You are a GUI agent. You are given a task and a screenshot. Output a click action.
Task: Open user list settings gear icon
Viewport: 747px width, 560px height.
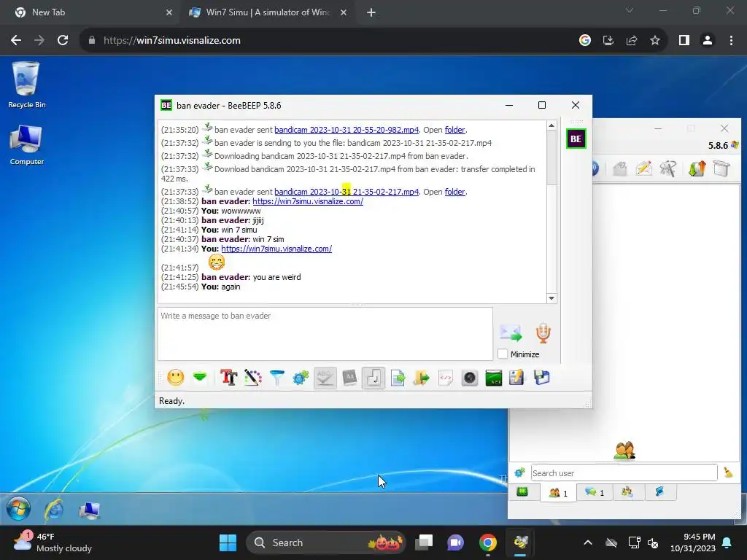tap(519, 472)
